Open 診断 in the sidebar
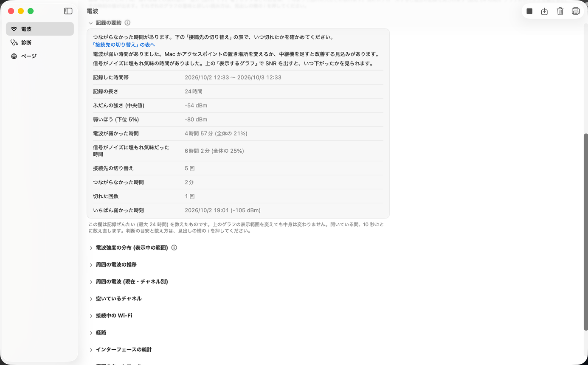 point(40,42)
